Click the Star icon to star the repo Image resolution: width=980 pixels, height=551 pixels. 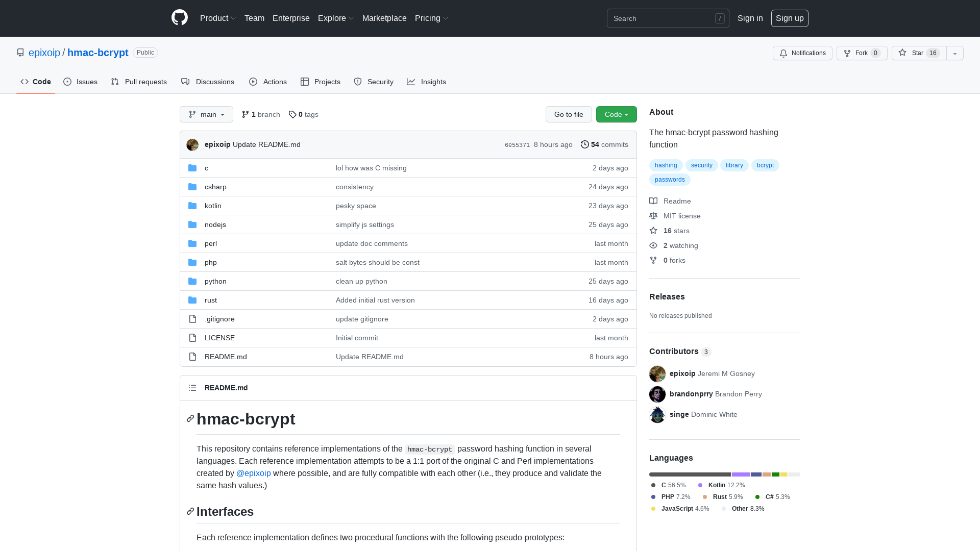(902, 53)
